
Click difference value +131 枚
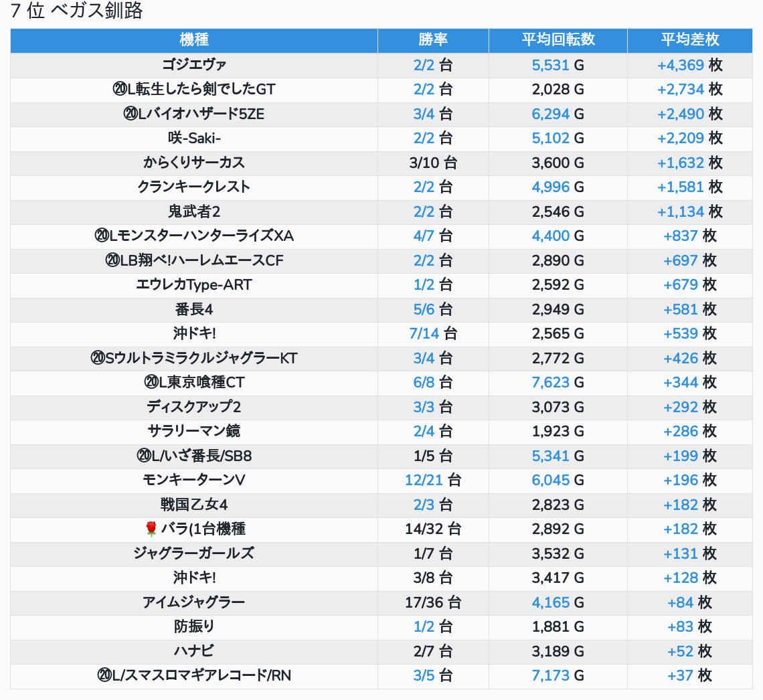point(690,553)
